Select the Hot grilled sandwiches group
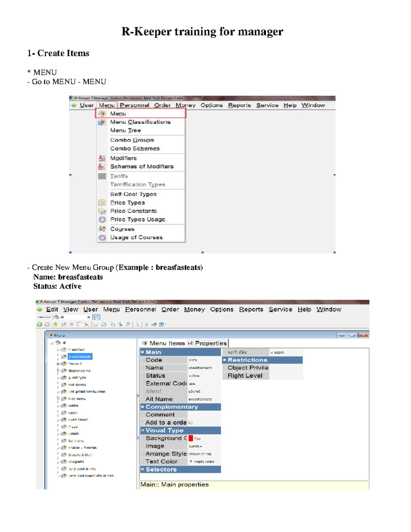This screenshot has width=411, height=532. coord(87,392)
